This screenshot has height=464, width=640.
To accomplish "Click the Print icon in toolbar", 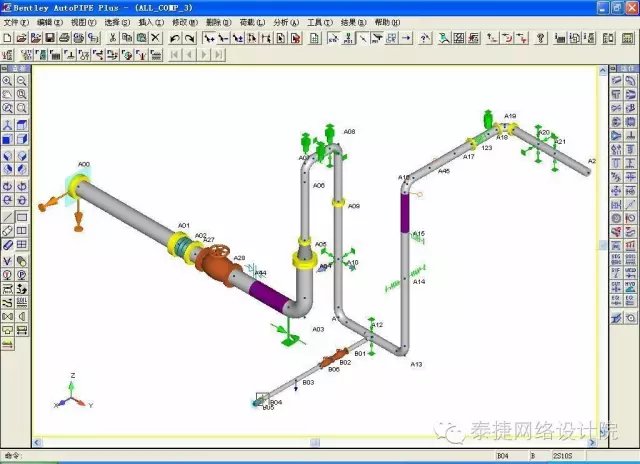I will 65,38.
